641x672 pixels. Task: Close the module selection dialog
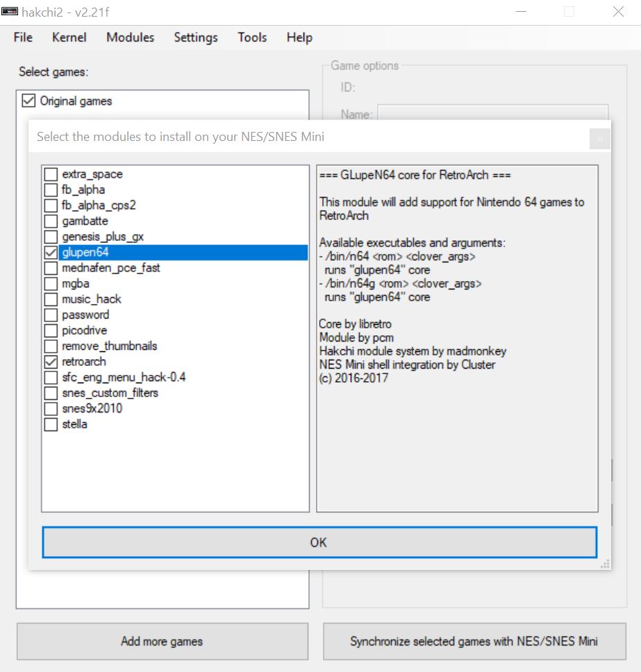pos(600,139)
